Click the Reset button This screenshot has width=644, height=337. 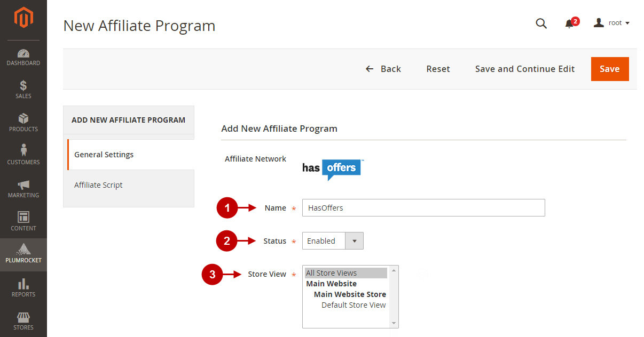point(438,69)
